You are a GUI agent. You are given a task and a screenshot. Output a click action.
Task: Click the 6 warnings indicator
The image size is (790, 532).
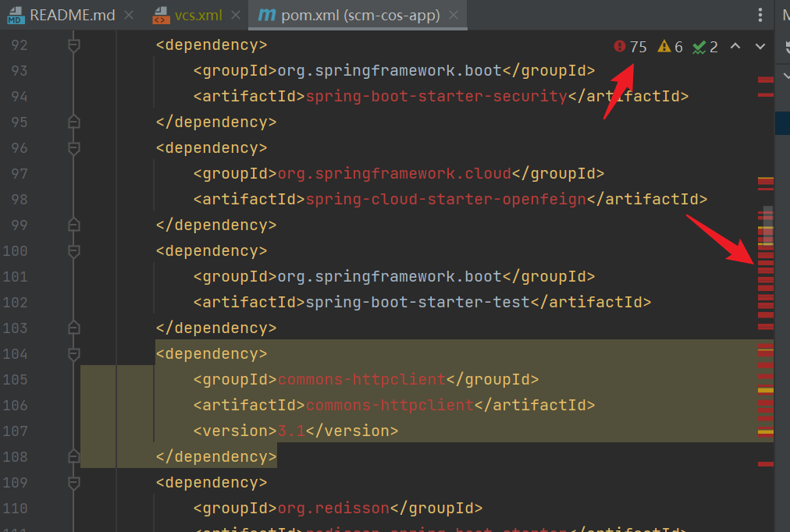click(x=670, y=47)
